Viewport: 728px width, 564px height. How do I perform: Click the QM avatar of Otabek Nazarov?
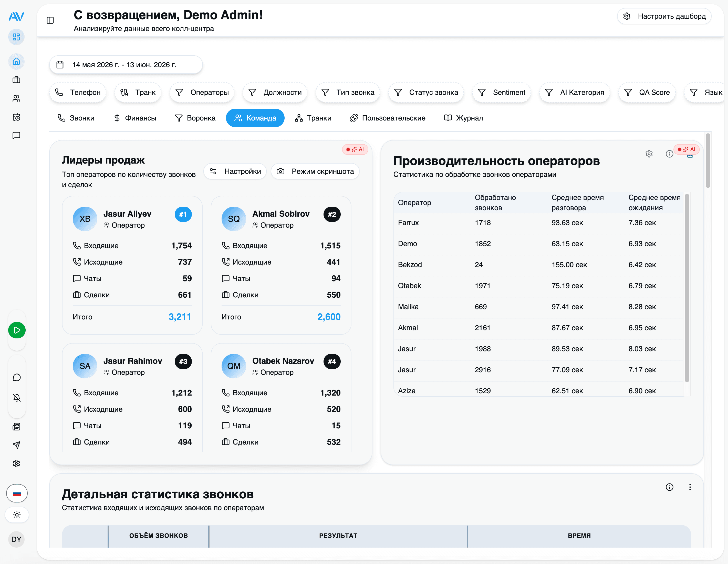point(234,366)
